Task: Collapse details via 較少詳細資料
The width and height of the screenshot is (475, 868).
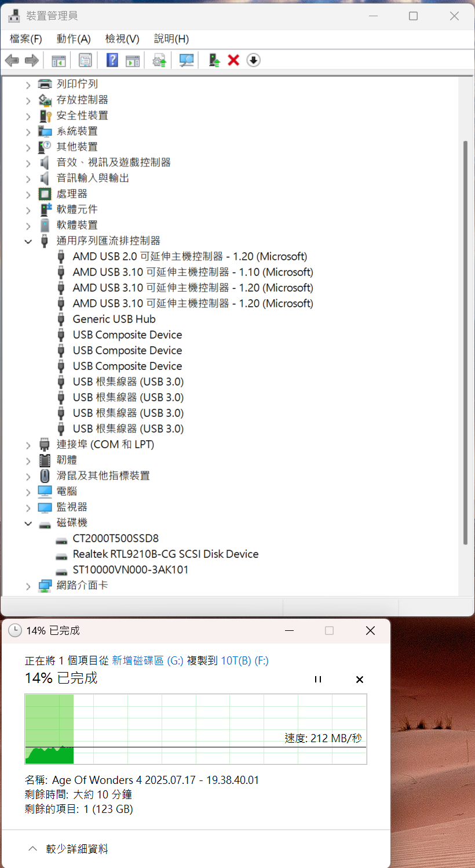Action: click(x=68, y=849)
